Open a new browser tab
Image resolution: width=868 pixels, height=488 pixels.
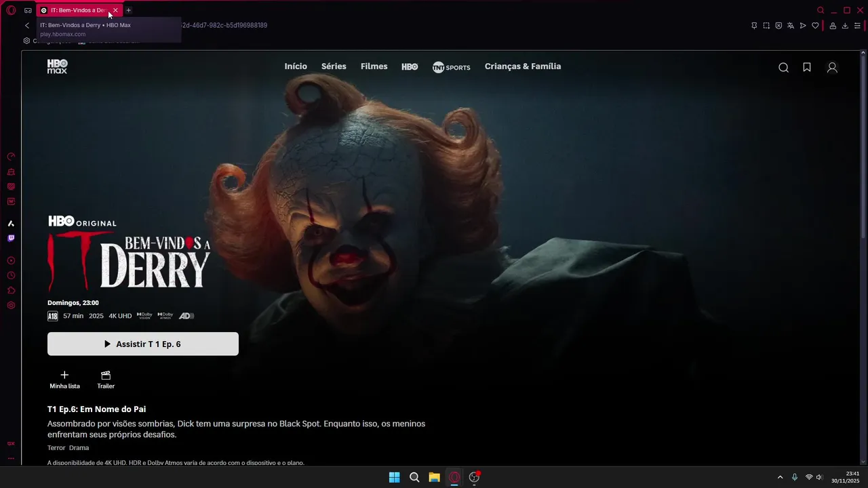click(x=128, y=10)
